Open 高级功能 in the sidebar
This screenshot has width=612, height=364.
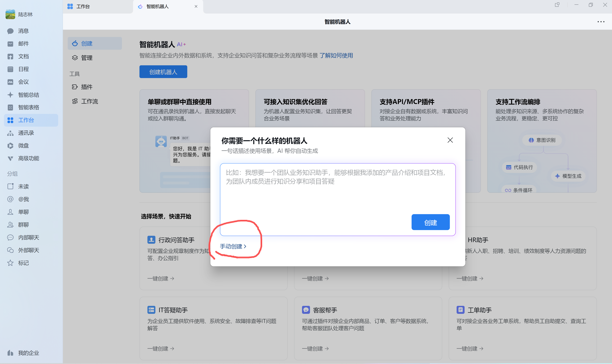click(x=31, y=159)
